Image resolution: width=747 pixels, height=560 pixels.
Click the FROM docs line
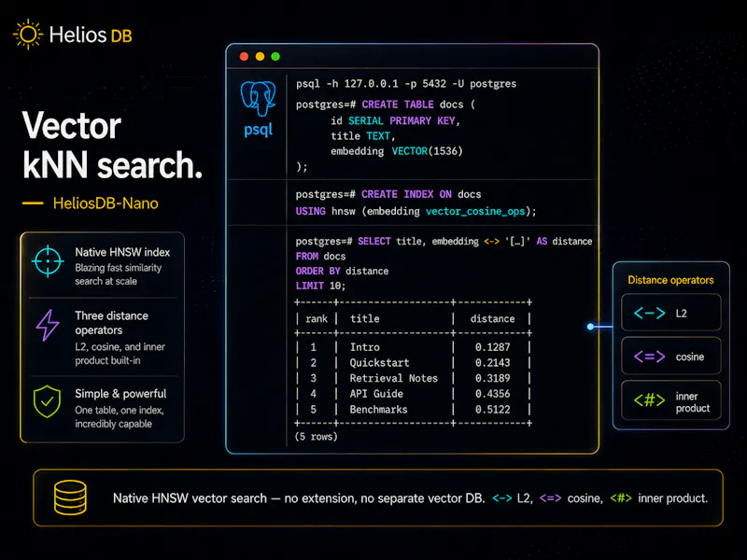pos(320,256)
